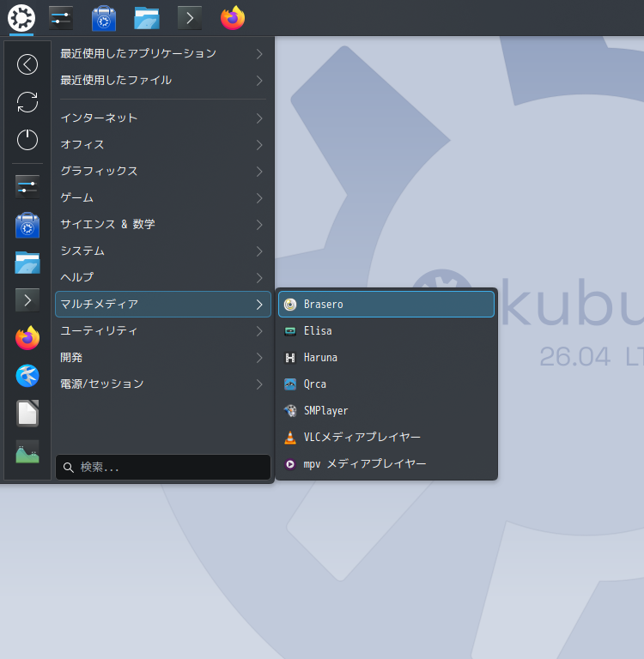Viewport: 644px width, 659px height.
Task: Expand オフィス submenu arrow
Action: (x=259, y=145)
